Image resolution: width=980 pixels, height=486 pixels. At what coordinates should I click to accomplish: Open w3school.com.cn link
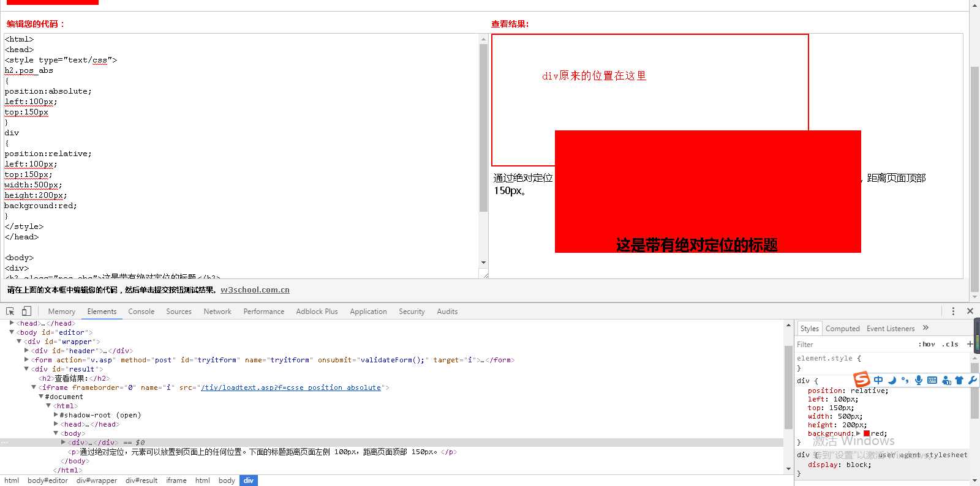(255, 290)
